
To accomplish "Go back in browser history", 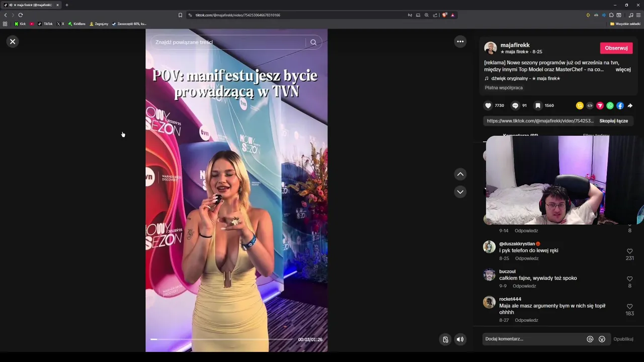I will [6, 15].
